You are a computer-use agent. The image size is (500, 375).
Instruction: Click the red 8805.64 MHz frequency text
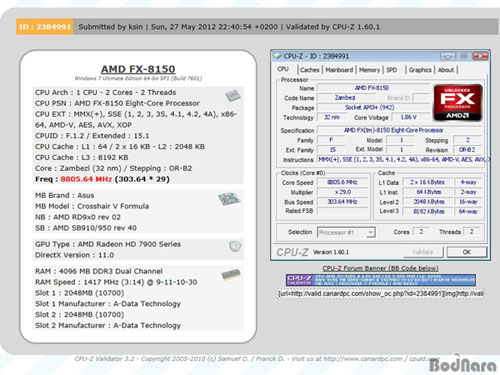click(86, 179)
